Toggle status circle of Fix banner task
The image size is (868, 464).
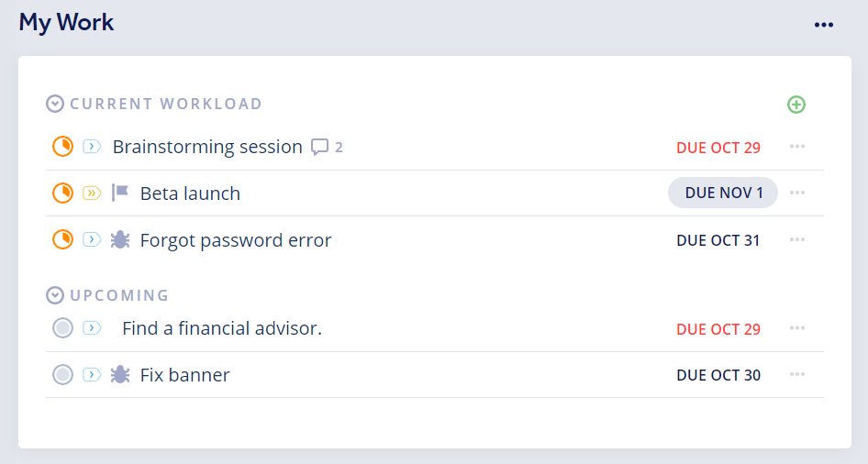click(x=62, y=374)
